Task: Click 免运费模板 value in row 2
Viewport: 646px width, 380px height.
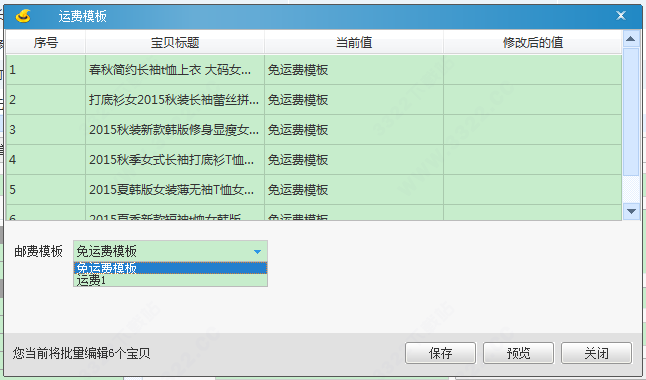Action: click(x=298, y=100)
